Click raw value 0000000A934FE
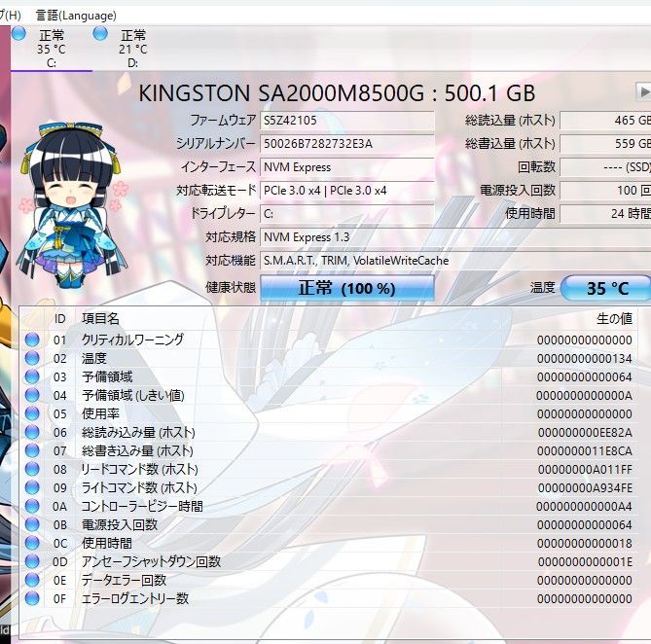This screenshot has height=644, width=651. coord(585,488)
